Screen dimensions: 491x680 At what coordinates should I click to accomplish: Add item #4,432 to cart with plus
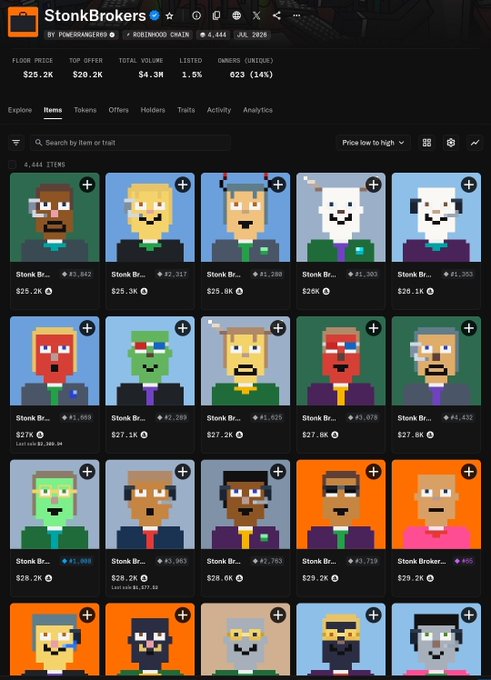pos(469,328)
